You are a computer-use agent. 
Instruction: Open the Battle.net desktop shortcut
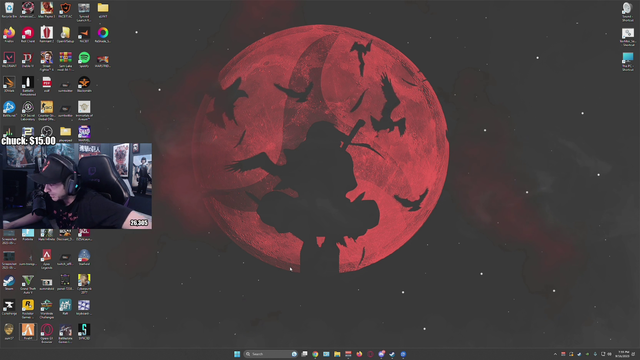pos(9,109)
